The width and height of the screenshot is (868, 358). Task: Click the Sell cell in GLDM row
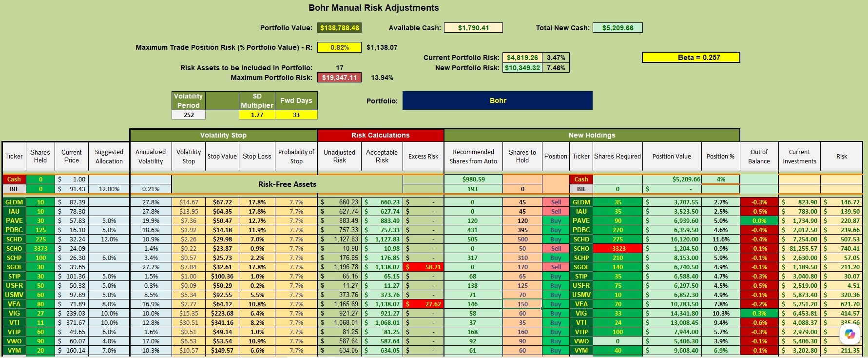556,202
